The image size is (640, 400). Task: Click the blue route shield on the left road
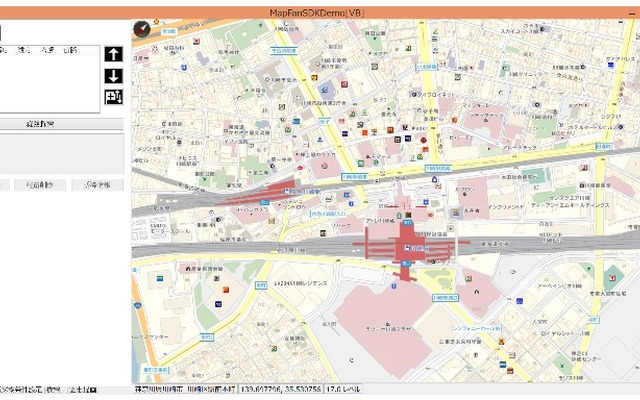[138, 305]
